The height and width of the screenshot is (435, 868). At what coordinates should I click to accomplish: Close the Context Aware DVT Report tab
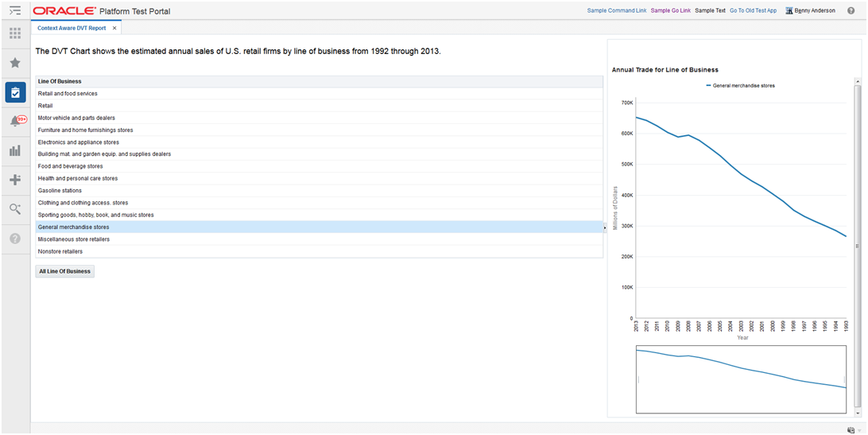coord(114,28)
